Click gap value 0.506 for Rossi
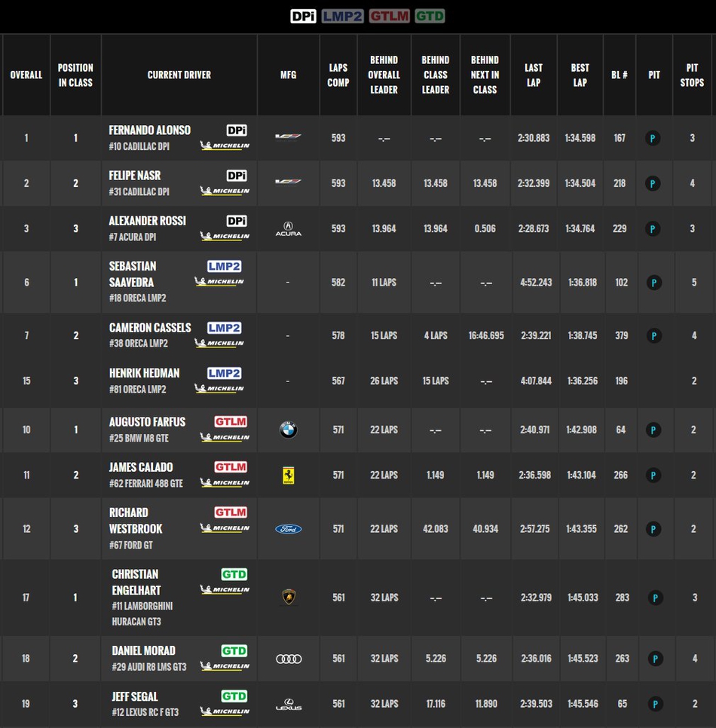Image resolution: width=716 pixels, height=728 pixels. click(485, 229)
